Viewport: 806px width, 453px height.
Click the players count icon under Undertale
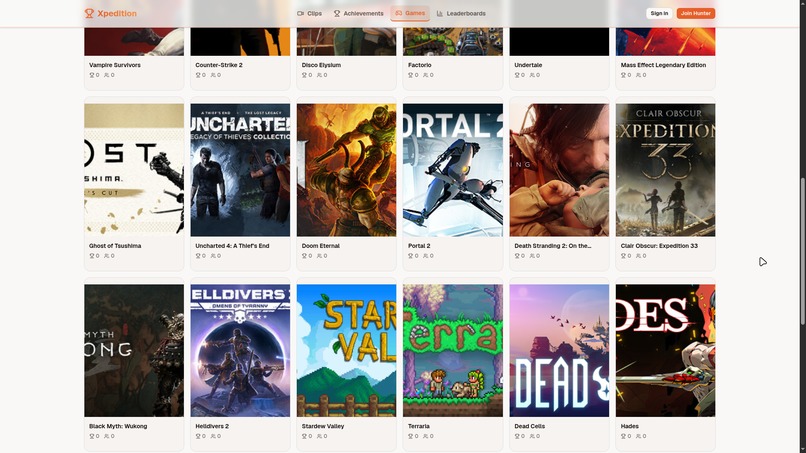532,75
